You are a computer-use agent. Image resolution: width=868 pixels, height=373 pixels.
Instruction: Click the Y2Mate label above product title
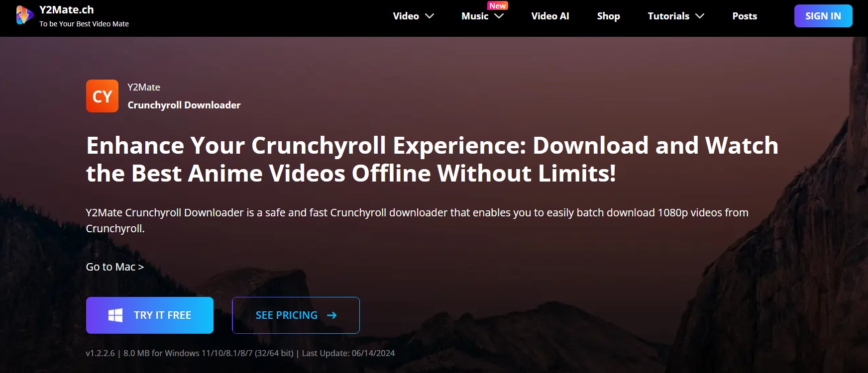(x=144, y=87)
